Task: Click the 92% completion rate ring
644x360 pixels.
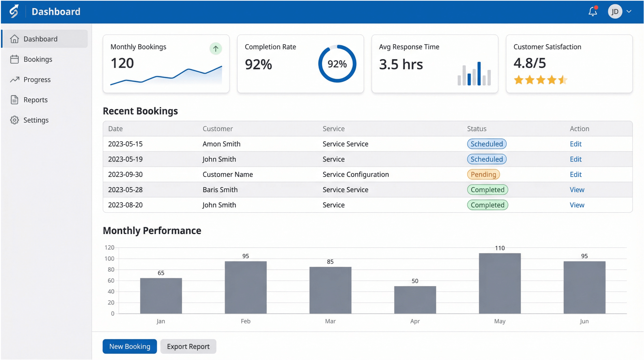Action: click(x=337, y=64)
